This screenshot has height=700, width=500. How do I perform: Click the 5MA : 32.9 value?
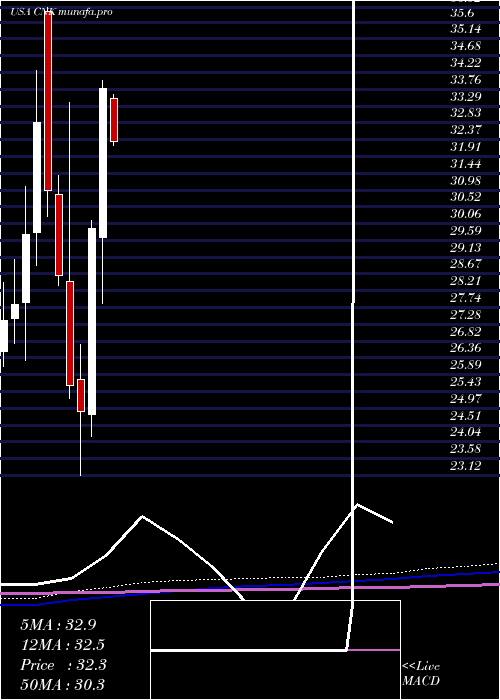58,625
